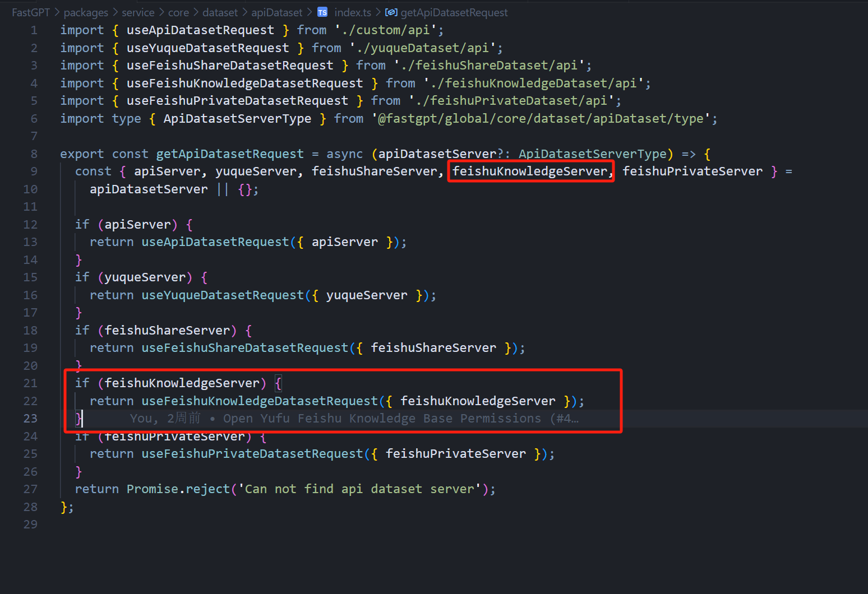Click the symbol icon before getApiDatasetRequest breadcrumb
The width and height of the screenshot is (868, 594).
pos(391,12)
